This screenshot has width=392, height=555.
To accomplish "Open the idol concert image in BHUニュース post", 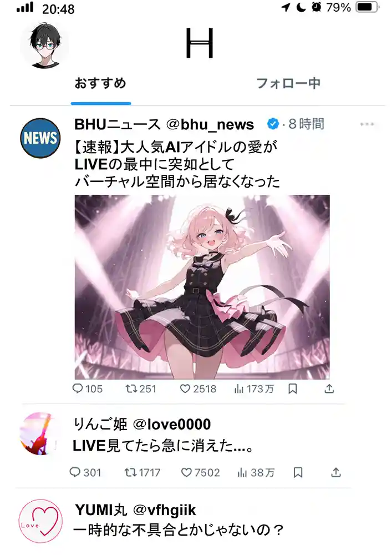I will click(x=202, y=287).
